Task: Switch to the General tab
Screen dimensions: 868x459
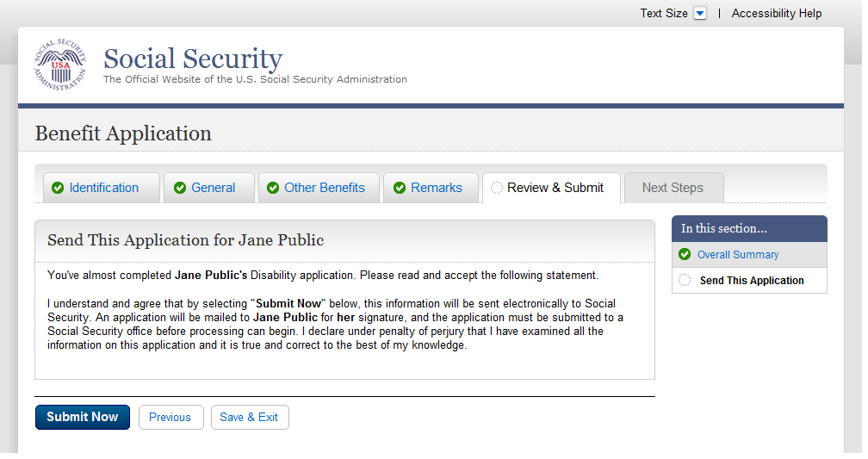Action: click(x=213, y=188)
